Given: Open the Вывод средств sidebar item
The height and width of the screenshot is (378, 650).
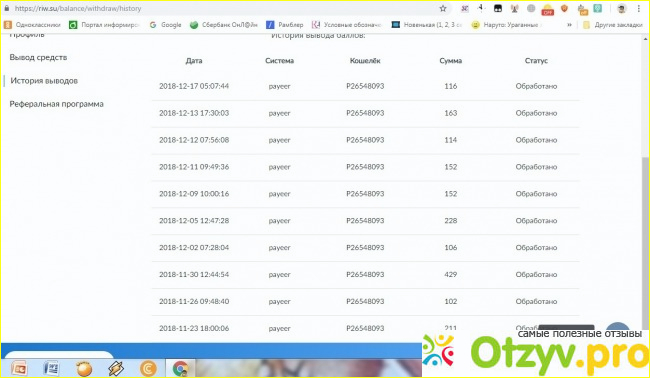Looking at the screenshot, I should [x=38, y=58].
